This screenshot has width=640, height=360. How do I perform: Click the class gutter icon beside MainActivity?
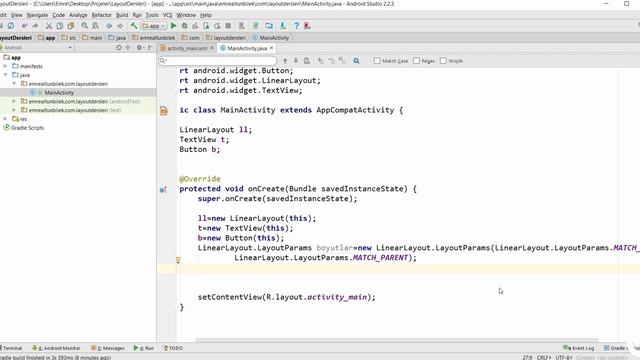pyautogui.click(x=164, y=111)
